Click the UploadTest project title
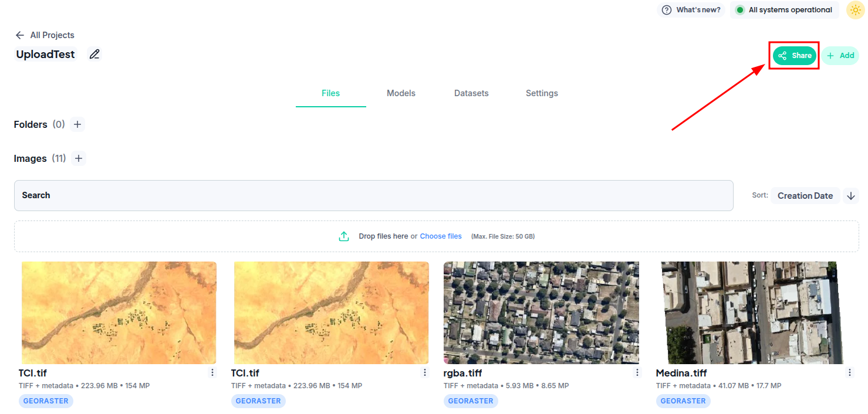This screenshot has height=414, width=868. point(46,55)
